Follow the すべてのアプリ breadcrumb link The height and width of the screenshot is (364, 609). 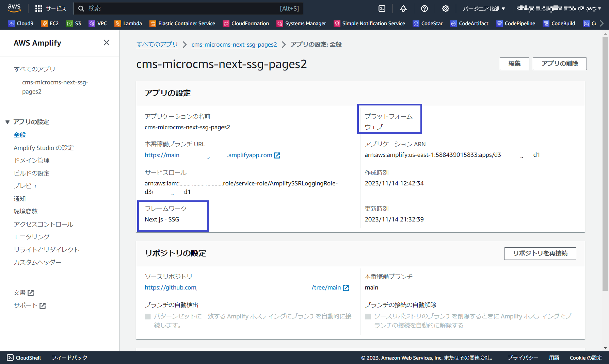pyautogui.click(x=157, y=45)
